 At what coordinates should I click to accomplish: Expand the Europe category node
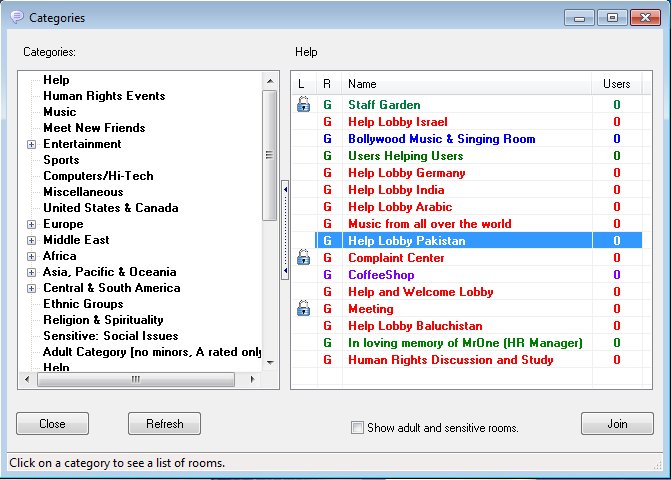coord(32,224)
